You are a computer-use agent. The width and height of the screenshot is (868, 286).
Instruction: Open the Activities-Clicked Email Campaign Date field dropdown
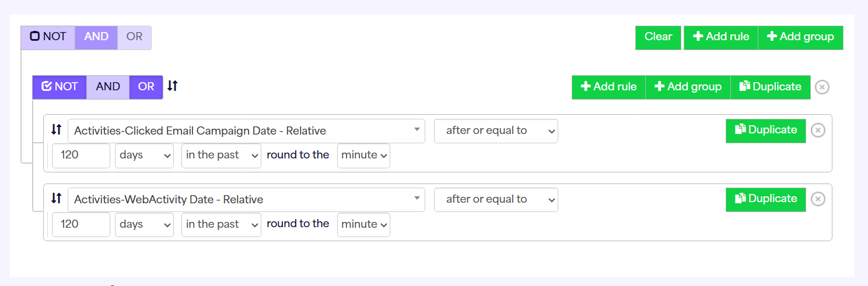pyautogui.click(x=246, y=131)
